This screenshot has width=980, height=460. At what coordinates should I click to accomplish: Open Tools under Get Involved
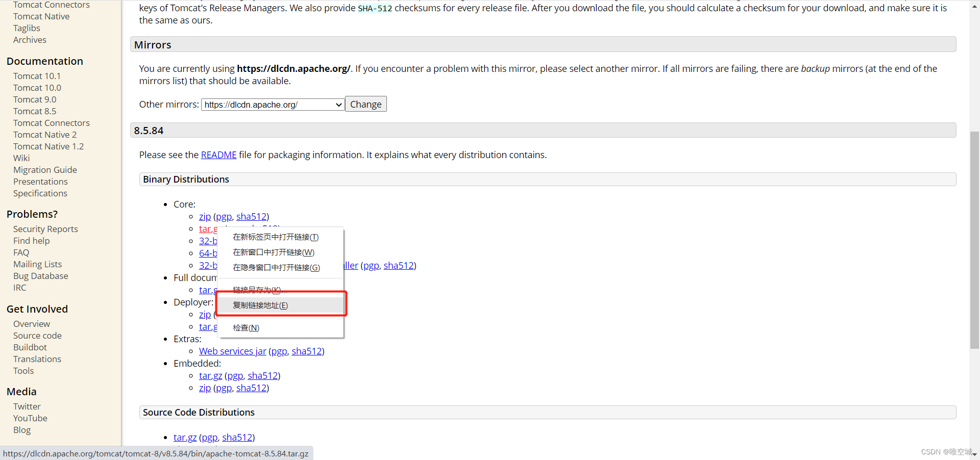[x=23, y=371]
